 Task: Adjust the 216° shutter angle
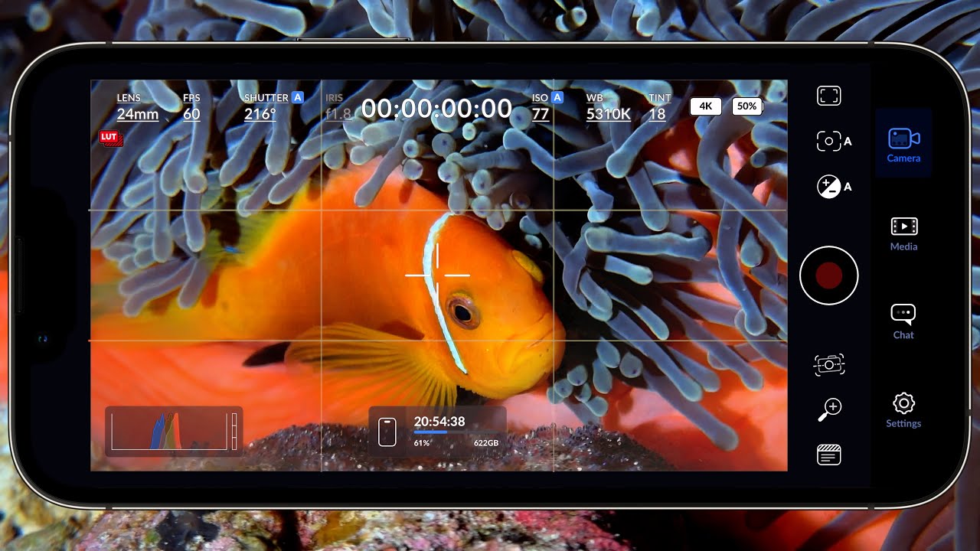pyautogui.click(x=260, y=114)
